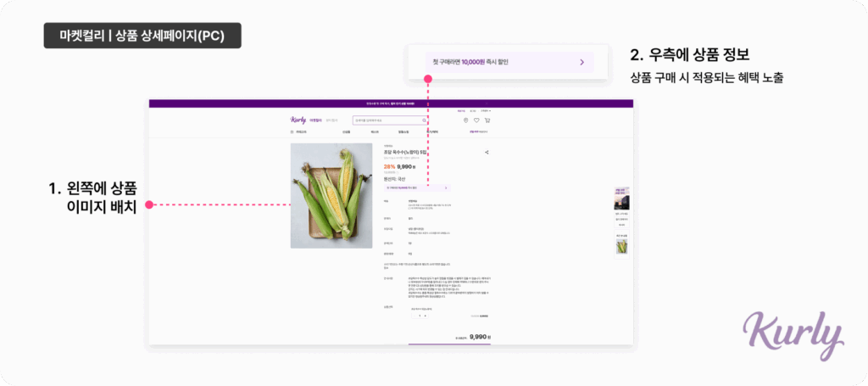Click chevron on enlarged 10,000원 discount callout
This screenshot has width=868, height=386.
coord(581,63)
